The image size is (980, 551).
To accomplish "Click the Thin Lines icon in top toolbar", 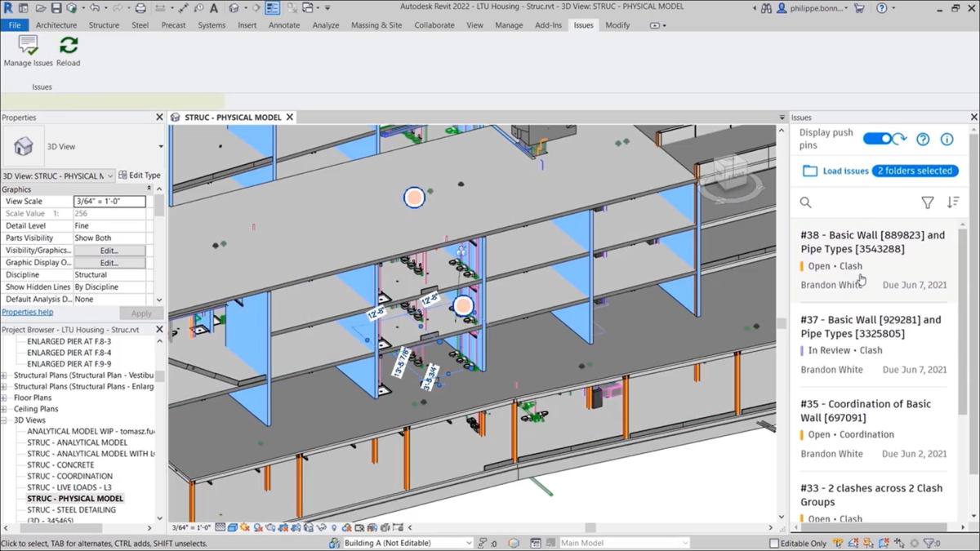I will point(273,8).
